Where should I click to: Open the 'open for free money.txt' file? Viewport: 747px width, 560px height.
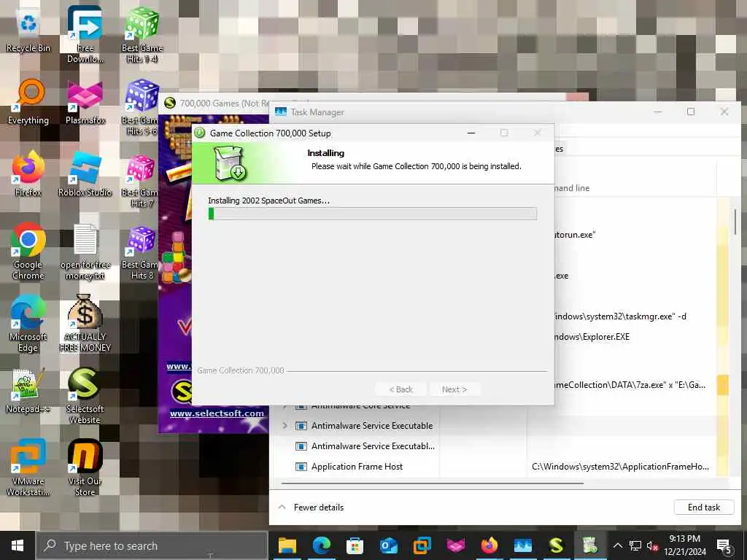pyautogui.click(x=85, y=252)
